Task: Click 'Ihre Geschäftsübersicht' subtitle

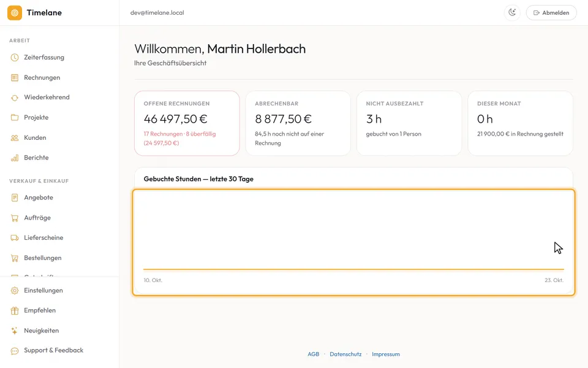Action: (170, 63)
